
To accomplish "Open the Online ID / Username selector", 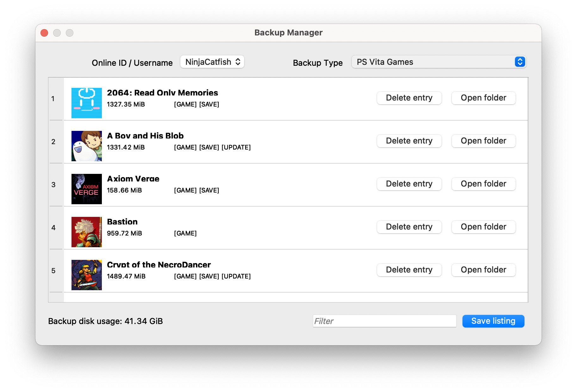I will [x=212, y=62].
